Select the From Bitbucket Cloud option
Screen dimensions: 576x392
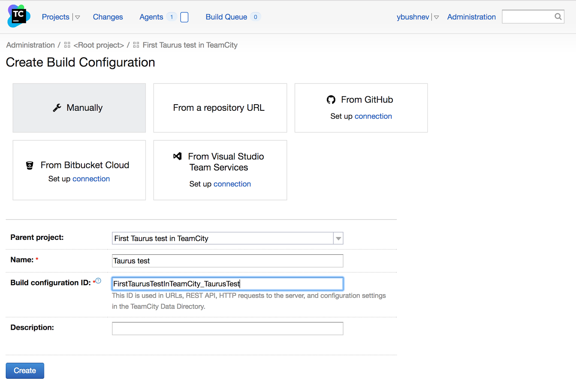[x=79, y=170]
